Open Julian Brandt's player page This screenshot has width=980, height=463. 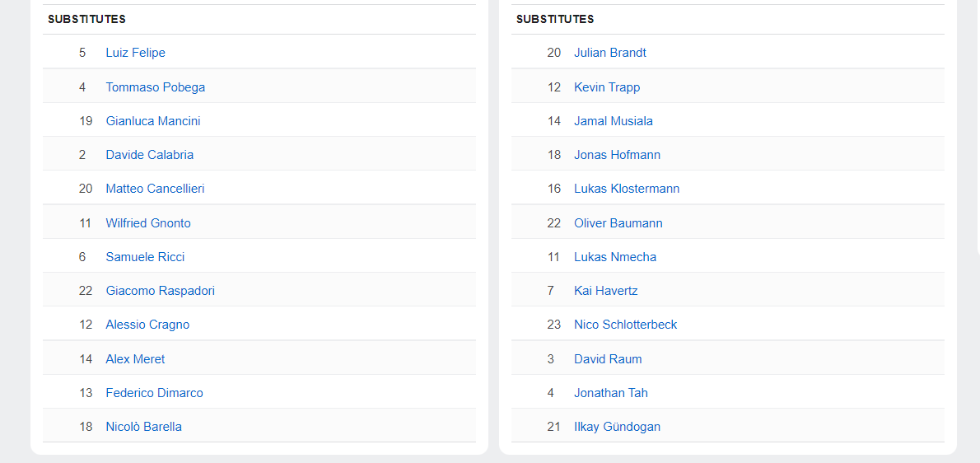point(609,53)
